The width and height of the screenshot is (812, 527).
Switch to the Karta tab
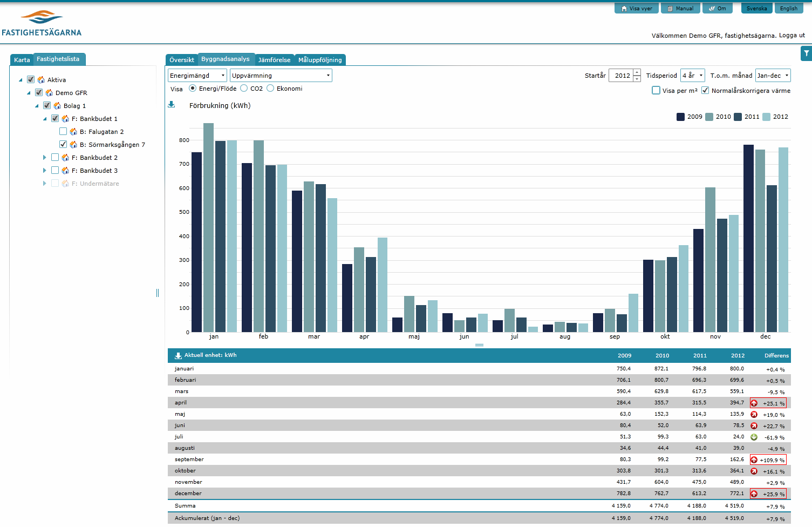22,60
